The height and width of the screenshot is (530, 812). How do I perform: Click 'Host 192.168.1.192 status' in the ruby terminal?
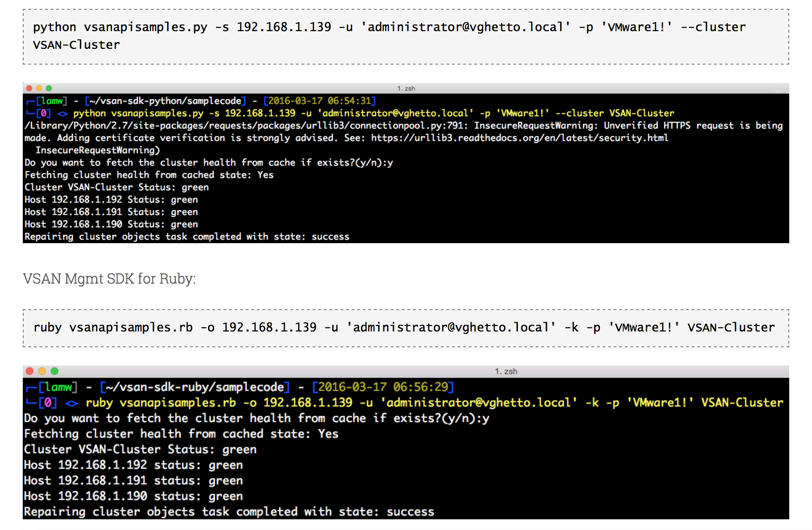133,465
